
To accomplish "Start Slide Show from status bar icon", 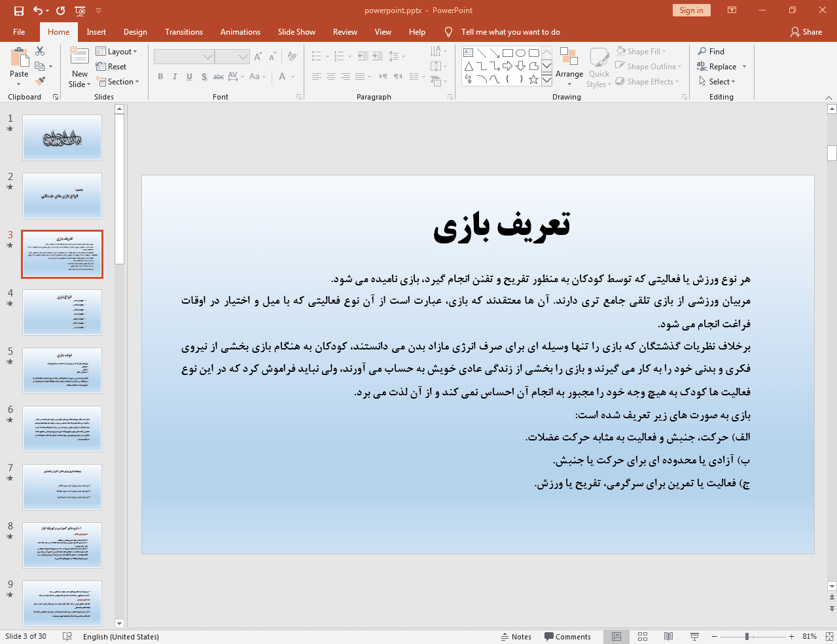I will [694, 637].
